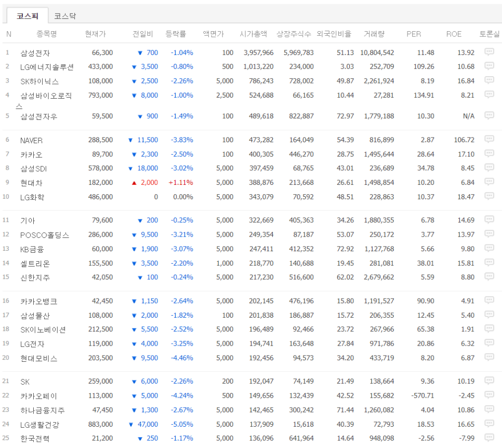
Task: Open discussion board icon for 카카오 row
Action: click(x=489, y=154)
